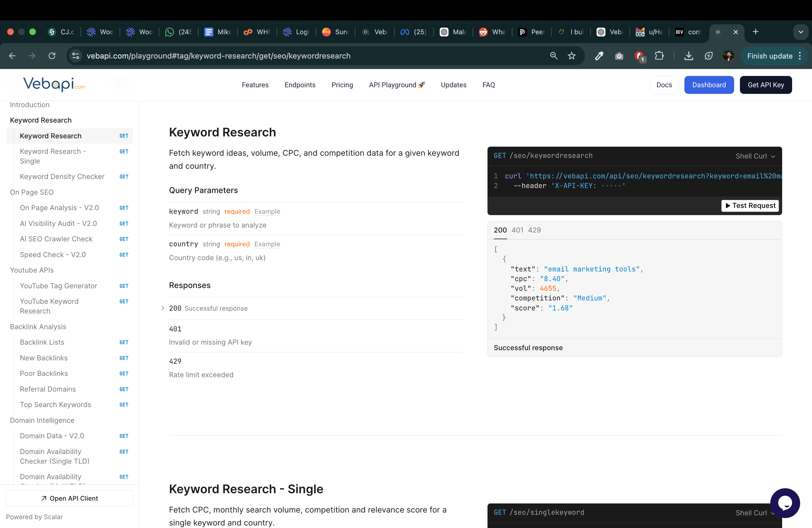812x528 pixels.
Task: Open the ad blocker extension icon
Action: [640, 56]
